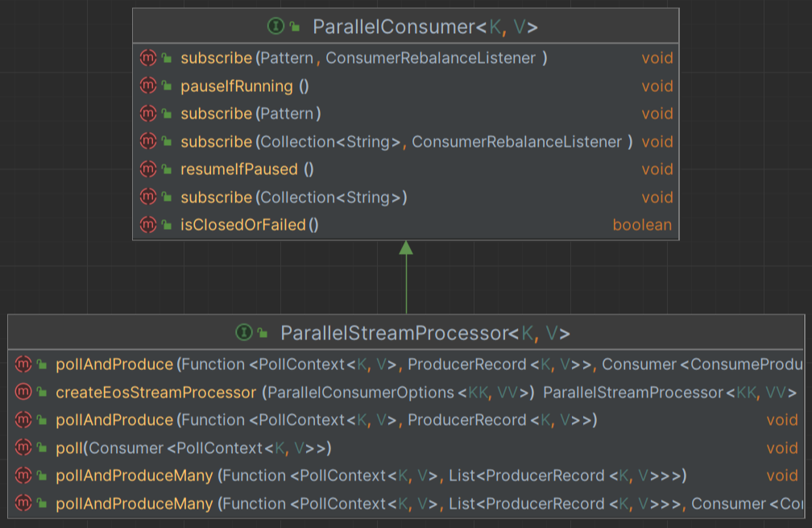
Task: Click the method icon of subscribe(Pattern, ConsumerRebalanceListener)
Action: click(x=148, y=57)
